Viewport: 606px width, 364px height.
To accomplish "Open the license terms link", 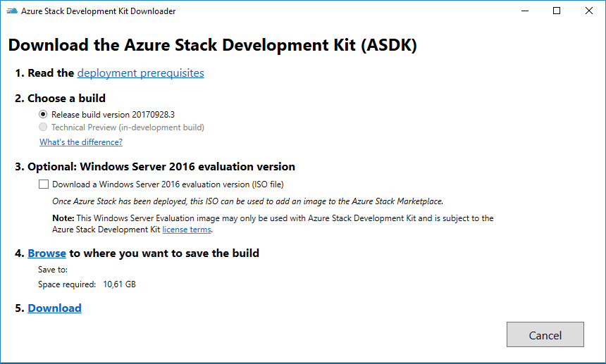I will pos(187,230).
